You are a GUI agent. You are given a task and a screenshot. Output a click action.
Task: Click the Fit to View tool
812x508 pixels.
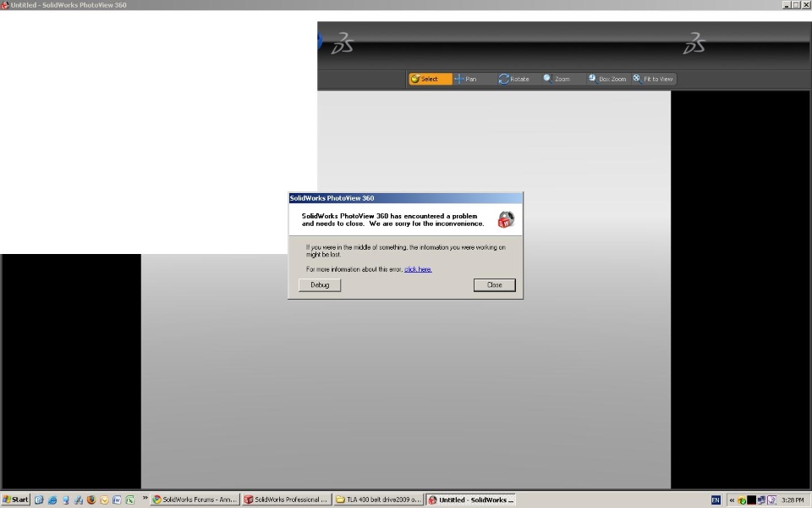(653, 79)
